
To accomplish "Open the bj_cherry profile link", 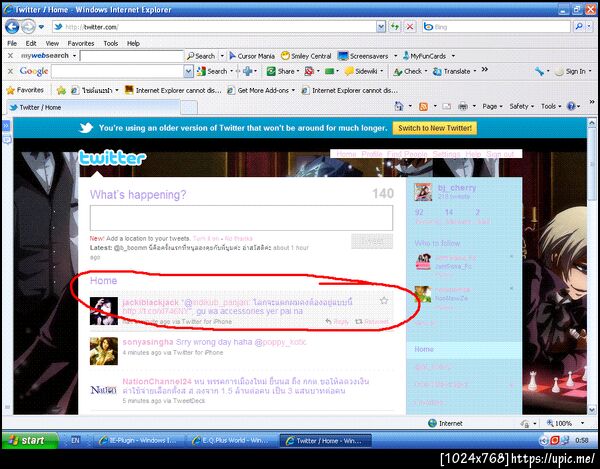I will (457, 188).
